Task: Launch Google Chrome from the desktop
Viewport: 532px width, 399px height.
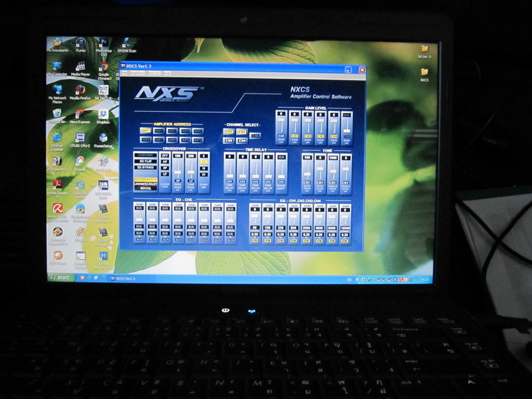Action: tap(104, 70)
